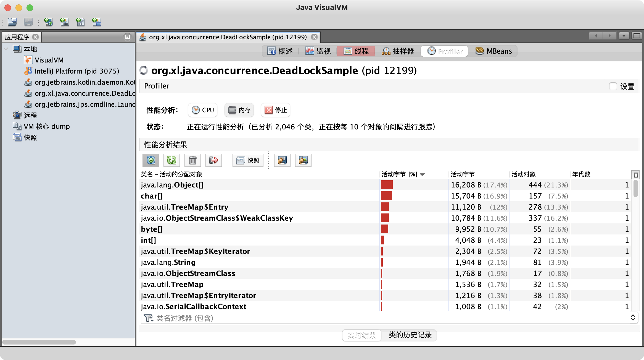Switch to the 抽样器 sampler tab

[x=398, y=51]
